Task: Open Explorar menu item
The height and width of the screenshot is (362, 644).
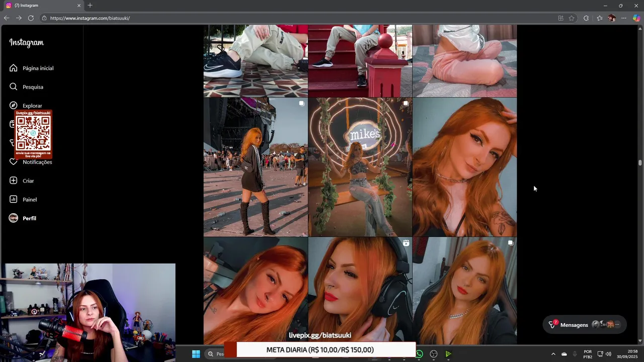Action: tap(32, 106)
